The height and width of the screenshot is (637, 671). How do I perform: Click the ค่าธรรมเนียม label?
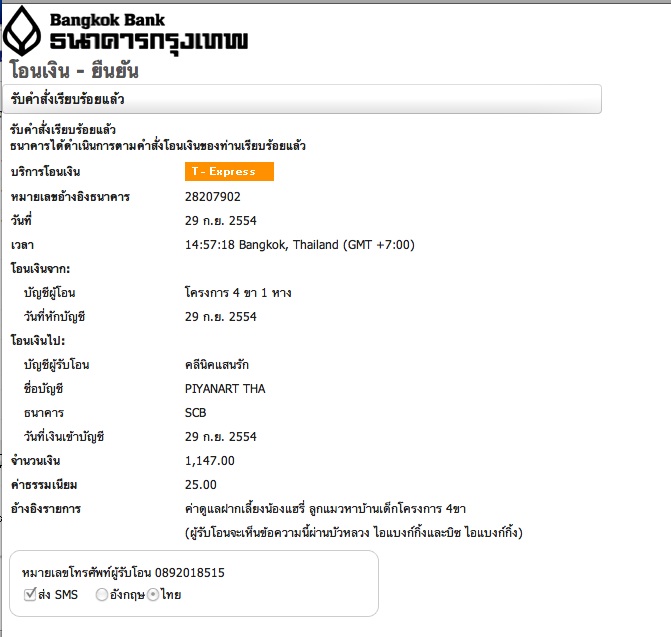tap(44, 485)
